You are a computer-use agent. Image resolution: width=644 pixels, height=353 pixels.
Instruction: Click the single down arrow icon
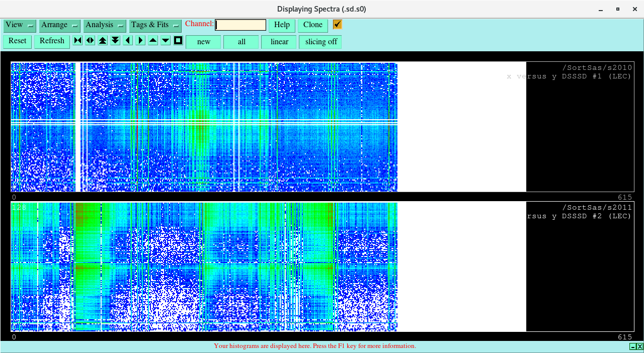tap(166, 41)
